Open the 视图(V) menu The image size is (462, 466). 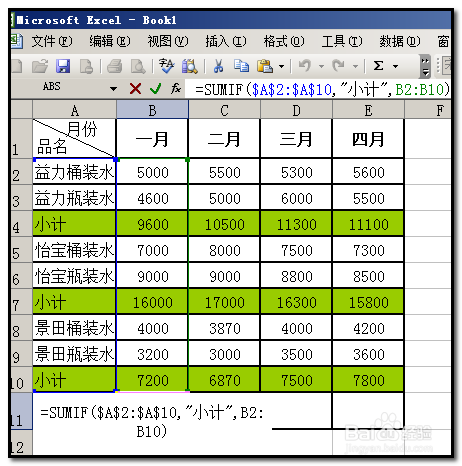click(x=168, y=41)
